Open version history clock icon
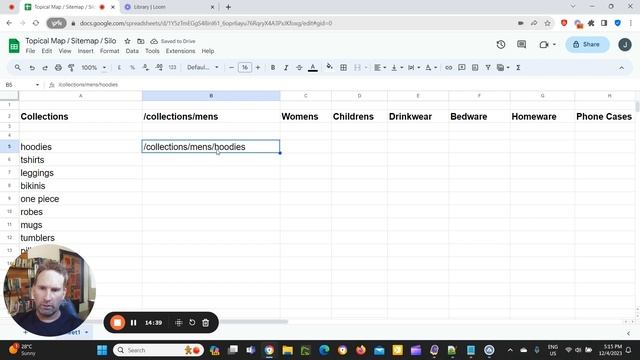The image size is (640, 360). coord(501,44)
